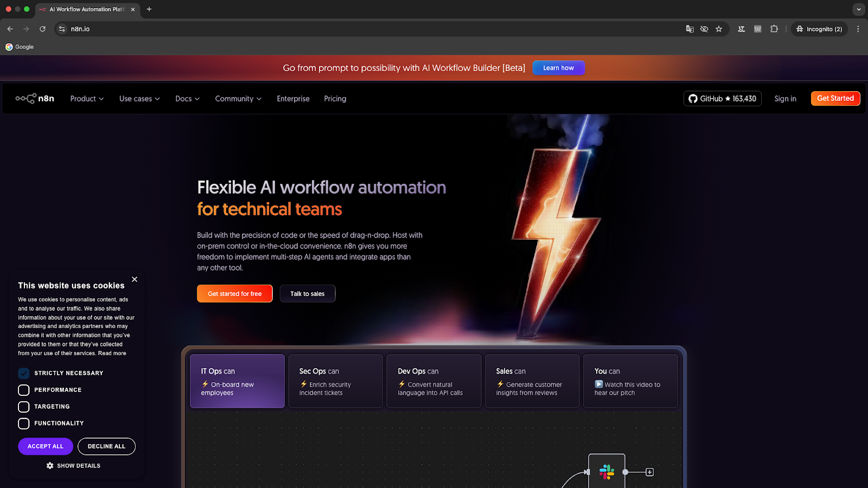Screen dimensions: 868x488
Task: Expand the Docs menu
Action: coord(187,99)
